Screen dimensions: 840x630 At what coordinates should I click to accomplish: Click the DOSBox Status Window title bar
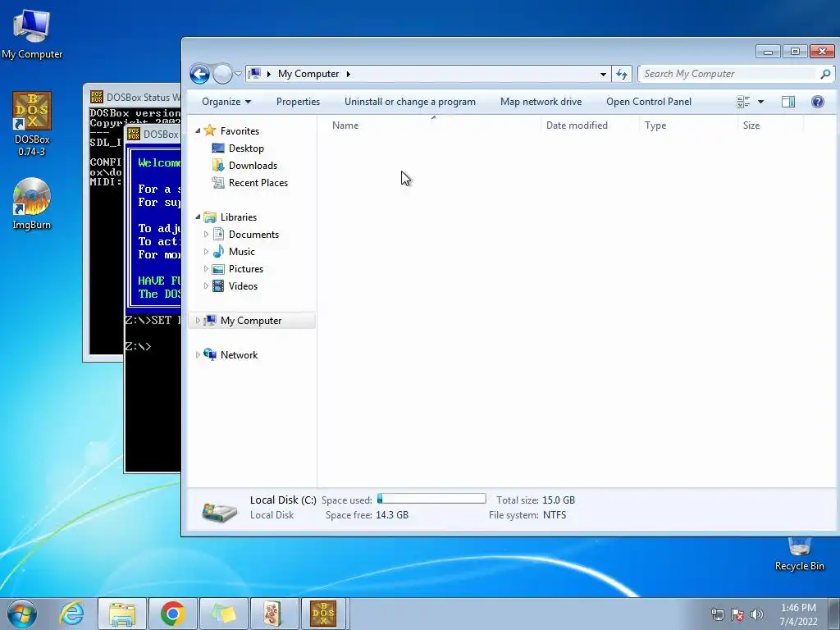coord(134,97)
